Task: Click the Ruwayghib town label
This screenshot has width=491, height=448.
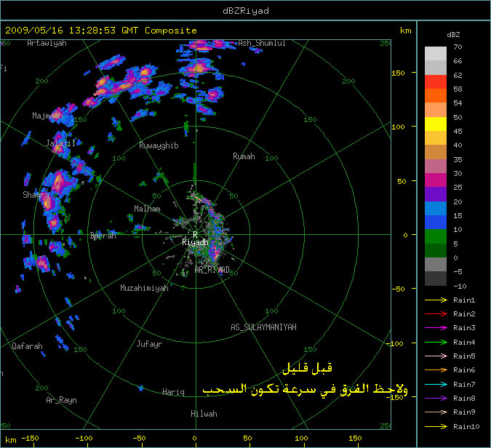Action: [x=159, y=145]
